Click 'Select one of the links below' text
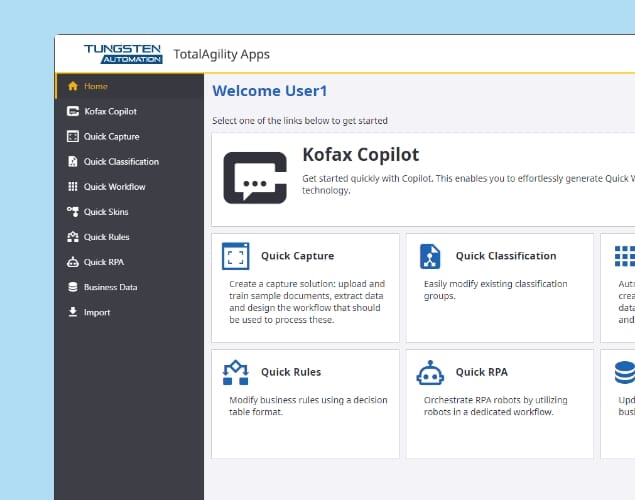This screenshot has width=635, height=500. tap(300, 121)
